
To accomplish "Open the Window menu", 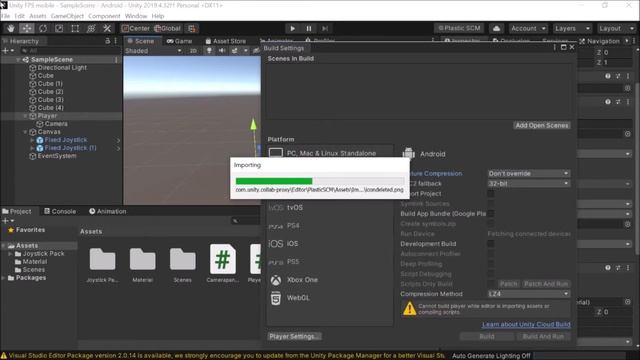I will pyautogui.click(x=136, y=16).
